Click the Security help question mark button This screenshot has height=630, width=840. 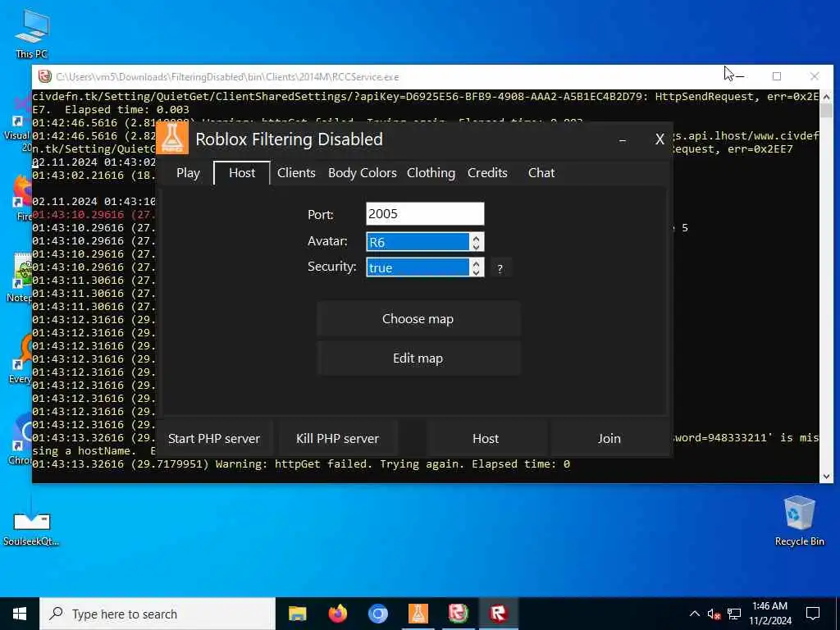point(500,268)
